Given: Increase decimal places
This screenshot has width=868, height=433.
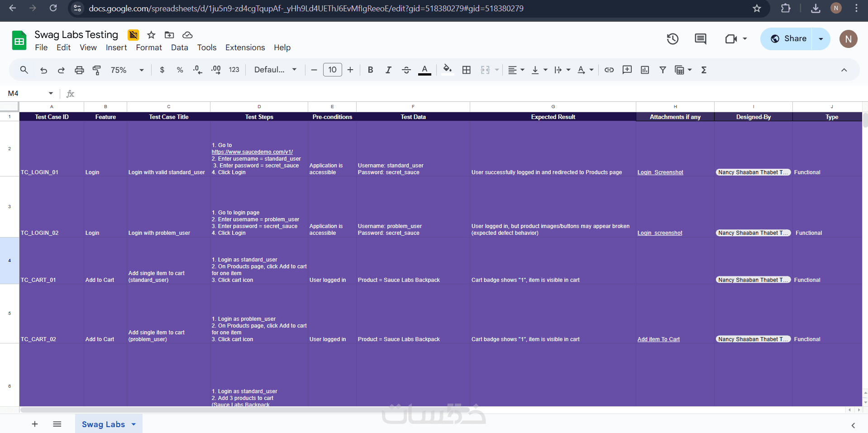Looking at the screenshot, I should [216, 70].
